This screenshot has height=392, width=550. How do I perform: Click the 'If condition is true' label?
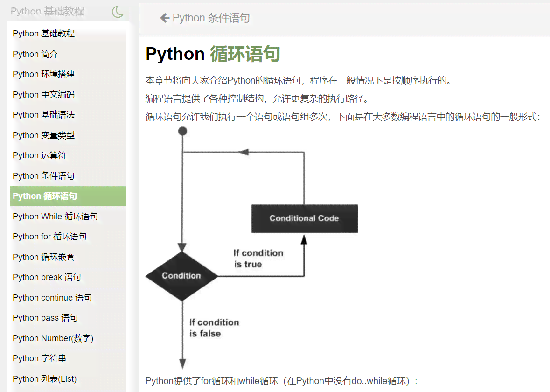click(x=258, y=259)
